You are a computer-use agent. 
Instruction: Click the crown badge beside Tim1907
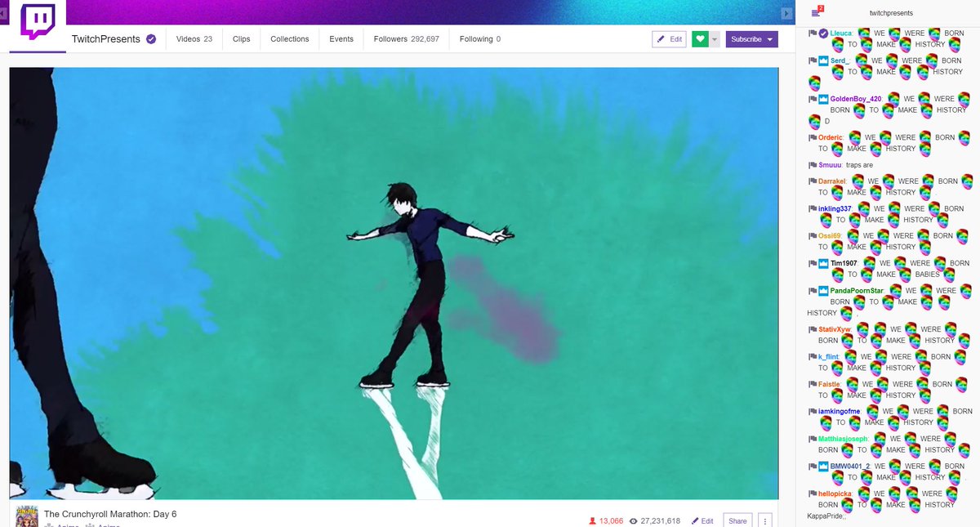tap(823, 263)
